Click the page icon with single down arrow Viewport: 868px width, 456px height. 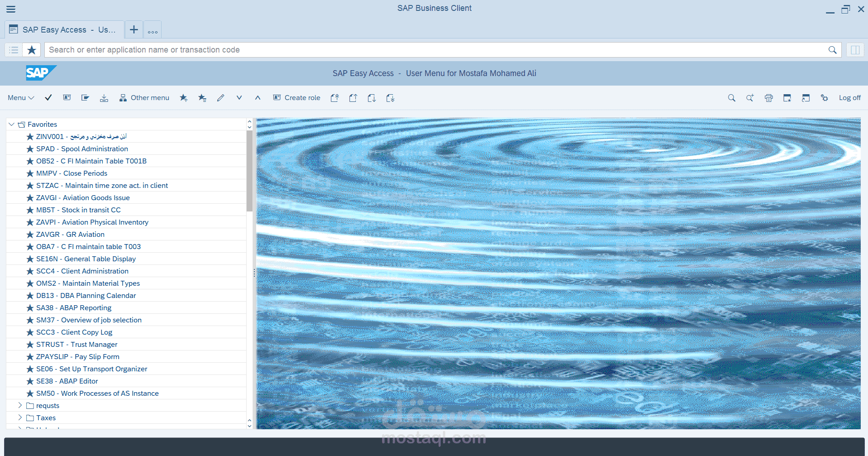click(372, 98)
